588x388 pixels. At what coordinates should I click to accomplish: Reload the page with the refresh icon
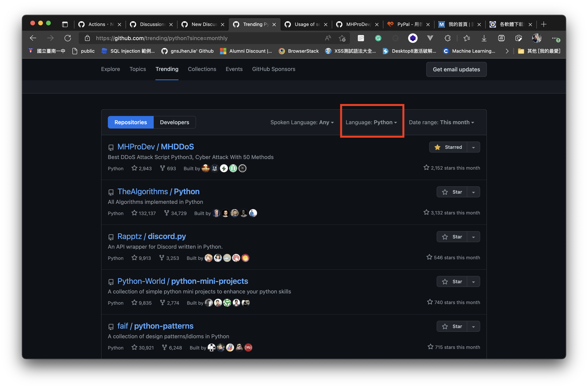[68, 38]
